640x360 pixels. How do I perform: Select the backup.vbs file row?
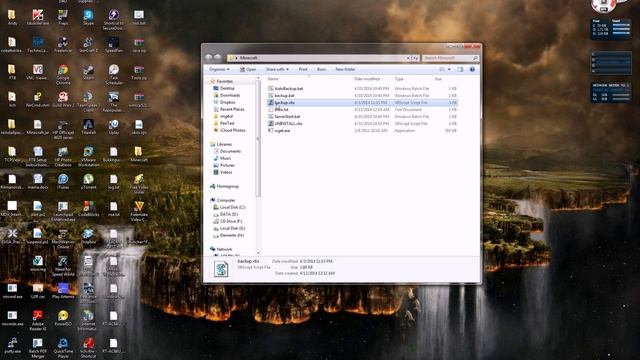click(x=362, y=102)
